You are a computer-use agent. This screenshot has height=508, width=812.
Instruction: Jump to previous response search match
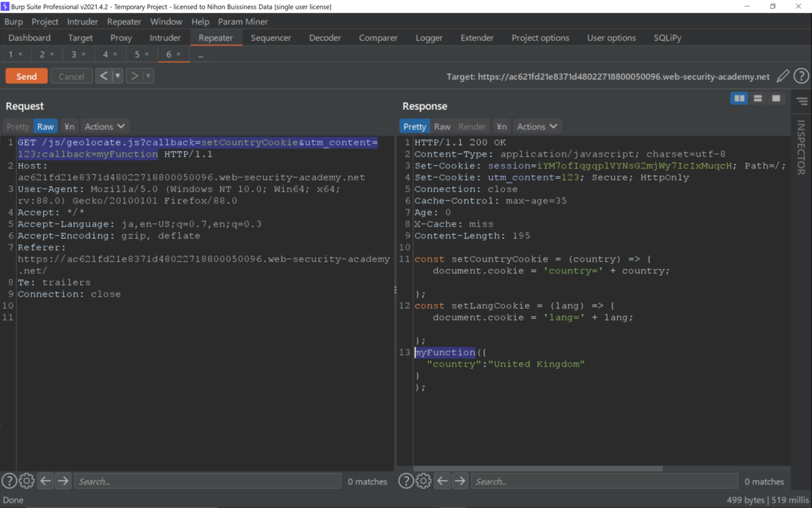tap(442, 481)
